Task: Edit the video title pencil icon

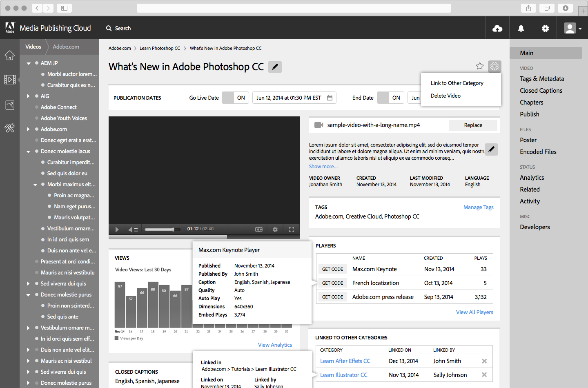Action: [x=275, y=67]
